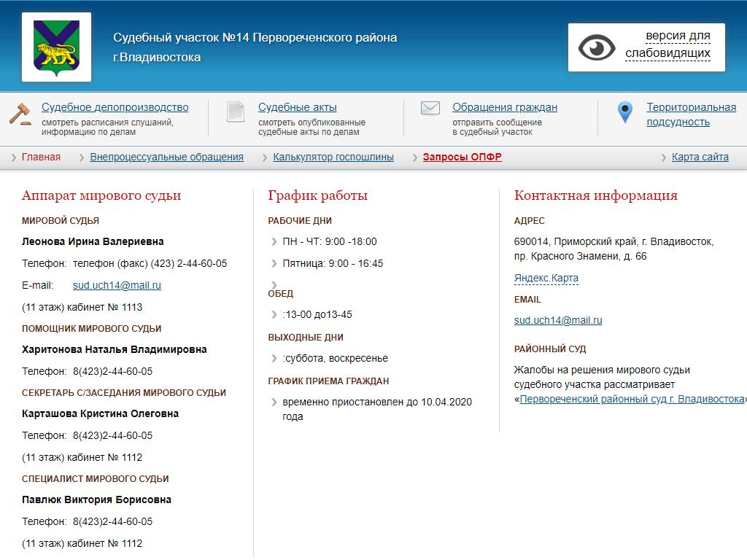Open Судебное делопроизводство section

coord(115,107)
